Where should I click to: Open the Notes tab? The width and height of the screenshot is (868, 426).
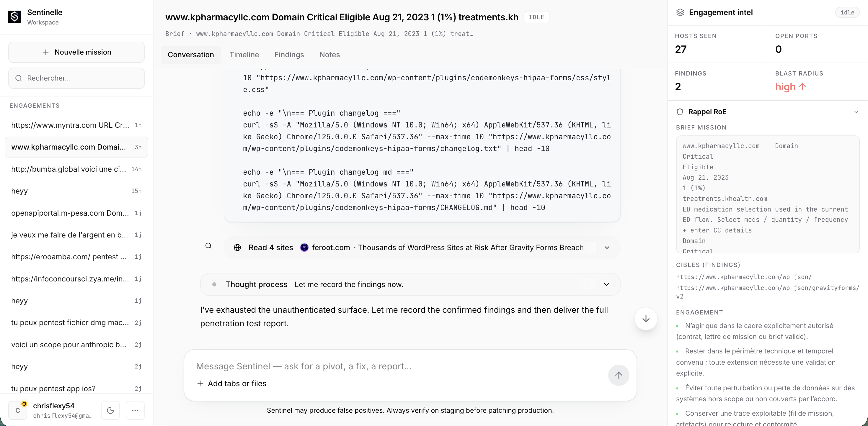(x=329, y=55)
